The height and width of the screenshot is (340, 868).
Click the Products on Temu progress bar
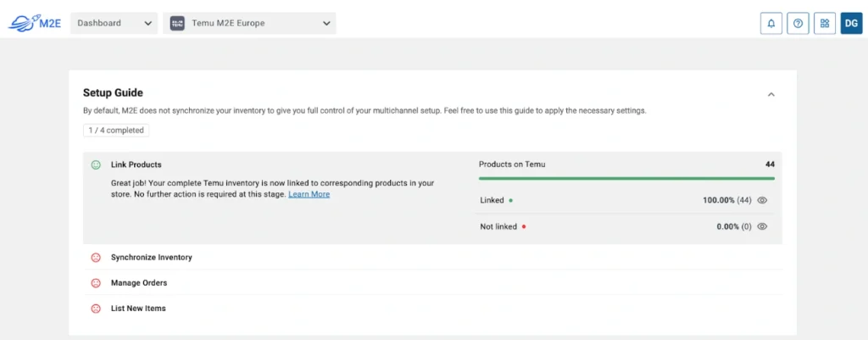(626, 179)
